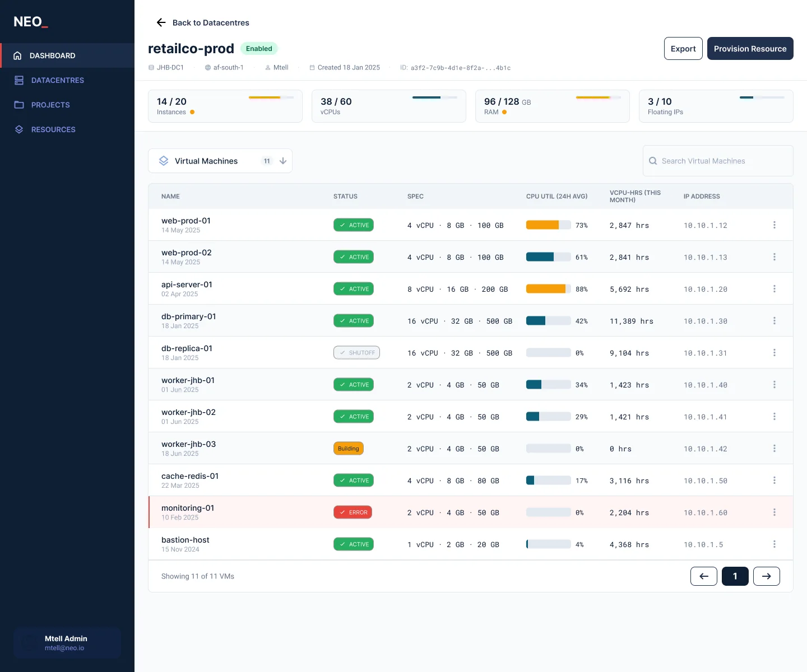
Task: Click the search magnifier icon
Action: (653, 161)
